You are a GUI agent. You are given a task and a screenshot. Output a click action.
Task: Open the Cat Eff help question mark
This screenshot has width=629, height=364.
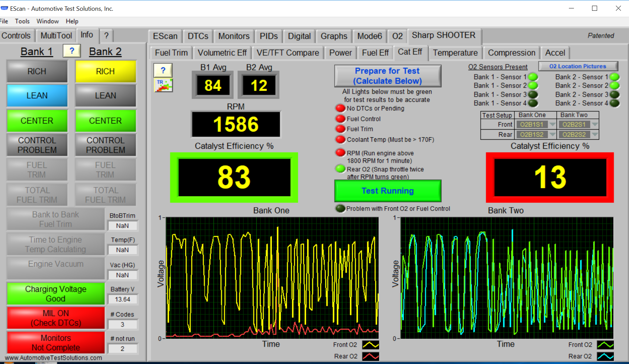click(163, 70)
